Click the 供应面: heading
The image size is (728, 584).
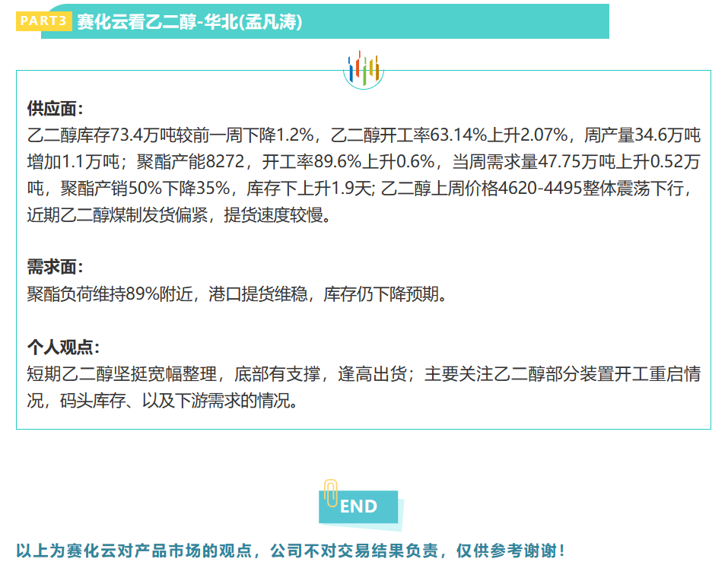click(55, 109)
